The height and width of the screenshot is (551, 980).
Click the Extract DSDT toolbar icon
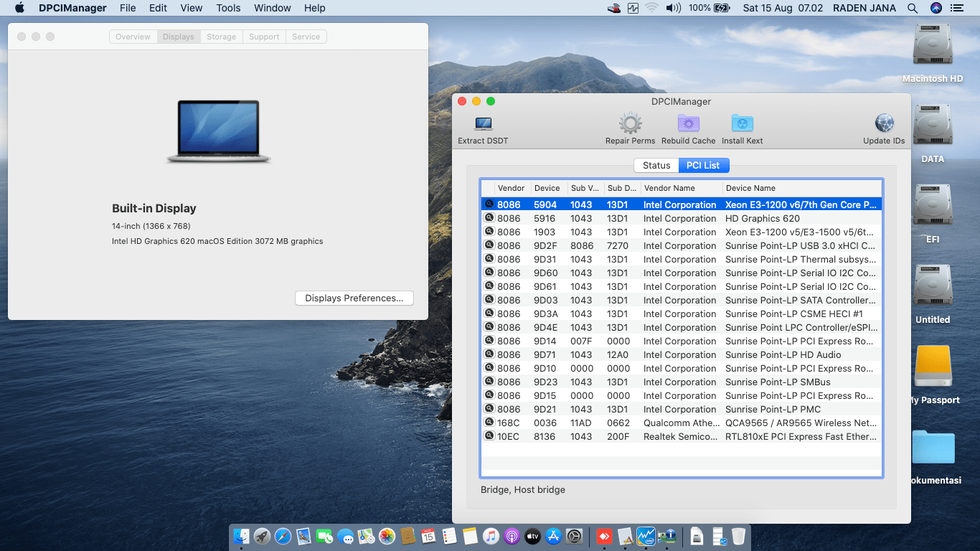point(483,124)
